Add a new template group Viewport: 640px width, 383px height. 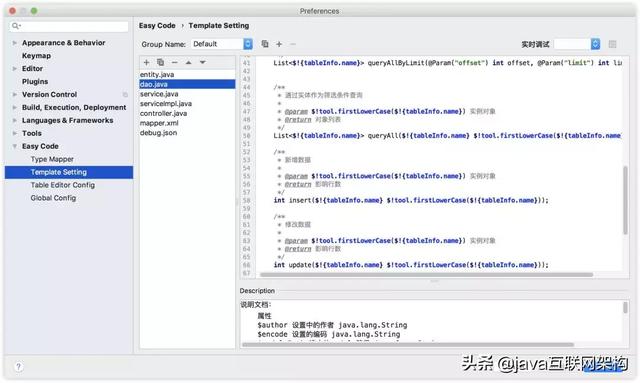(x=279, y=44)
